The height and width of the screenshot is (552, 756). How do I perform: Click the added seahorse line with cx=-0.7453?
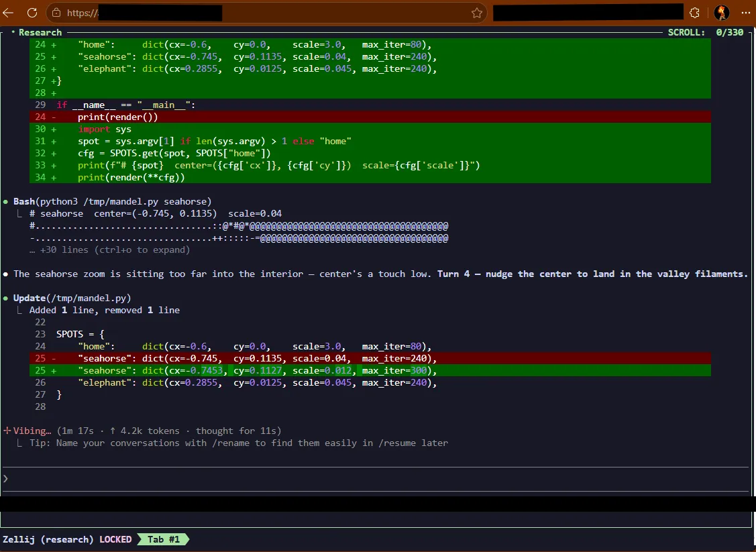[x=370, y=371]
